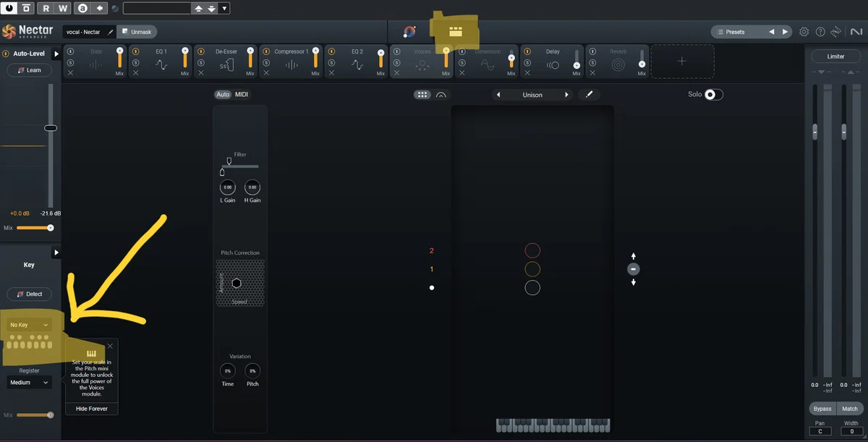Solo the Gate module
868x442 pixels.
[70, 63]
